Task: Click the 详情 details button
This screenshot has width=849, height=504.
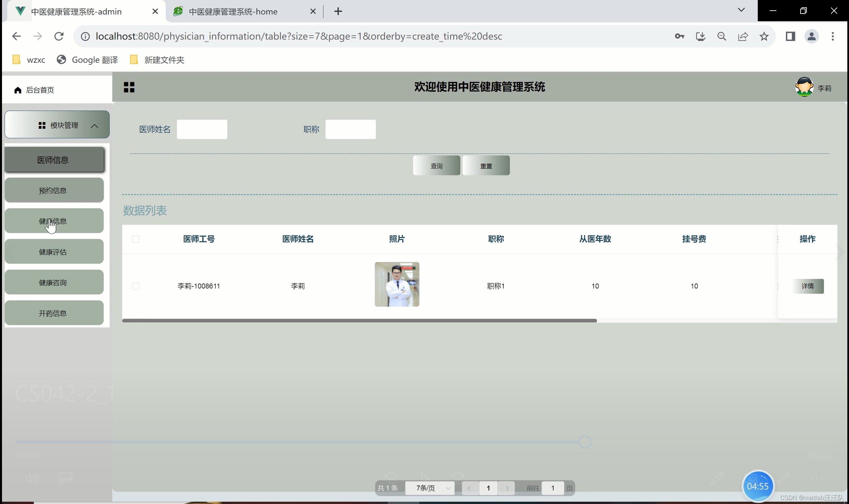Action: (807, 286)
